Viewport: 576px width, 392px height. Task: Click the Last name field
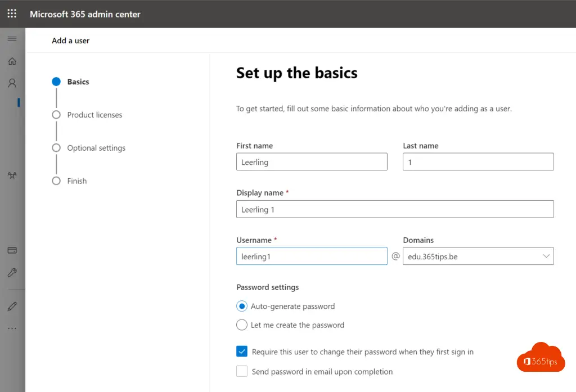(478, 161)
